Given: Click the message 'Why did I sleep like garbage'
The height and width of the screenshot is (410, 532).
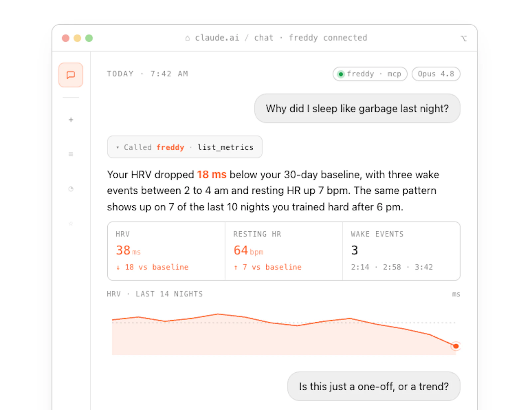Looking at the screenshot, I should point(357,108).
